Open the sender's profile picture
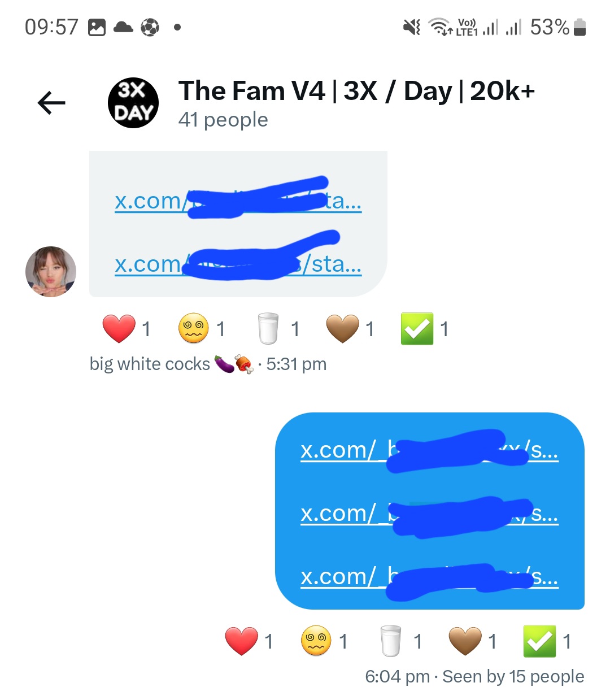The height and width of the screenshot is (700, 610). [51, 272]
